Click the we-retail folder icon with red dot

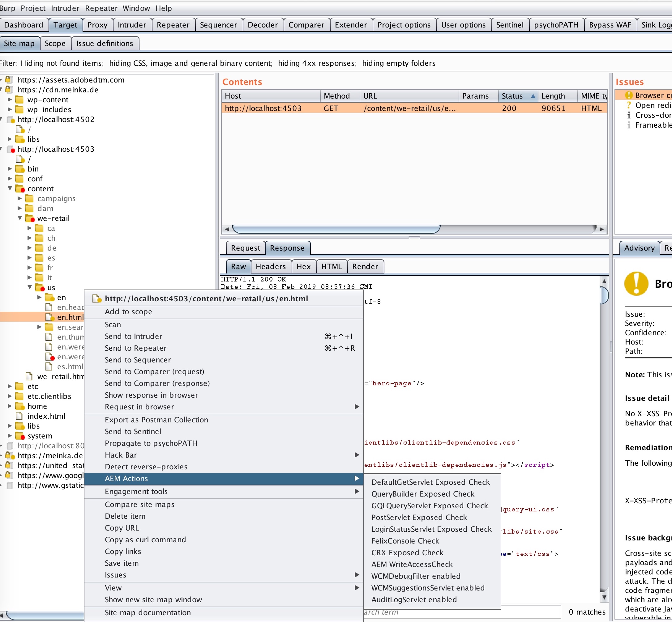point(30,218)
